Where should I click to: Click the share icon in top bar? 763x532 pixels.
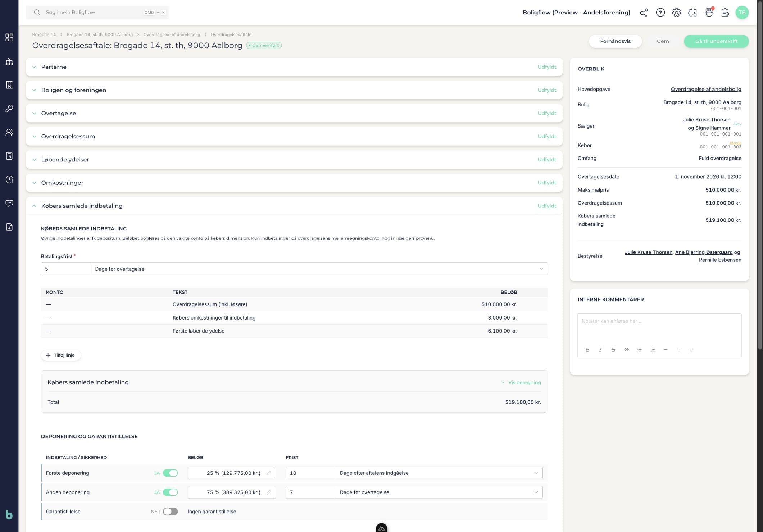(644, 13)
